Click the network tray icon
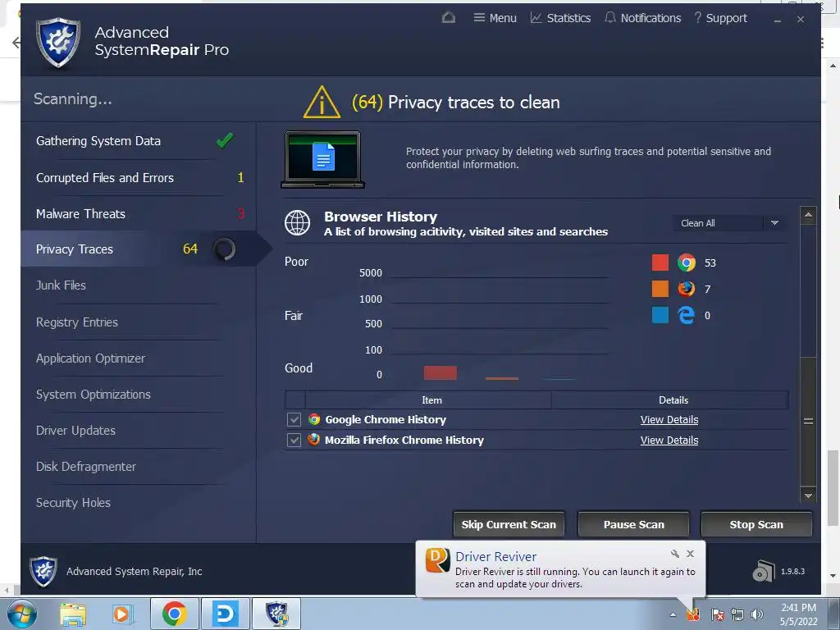The height and width of the screenshot is (630, 840). point(737,614)
